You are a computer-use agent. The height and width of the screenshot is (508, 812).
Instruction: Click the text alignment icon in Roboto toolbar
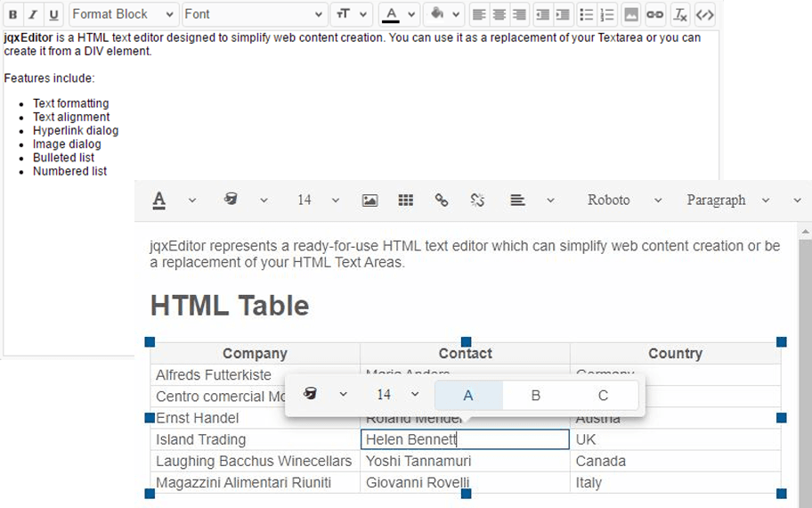point(517,201)
